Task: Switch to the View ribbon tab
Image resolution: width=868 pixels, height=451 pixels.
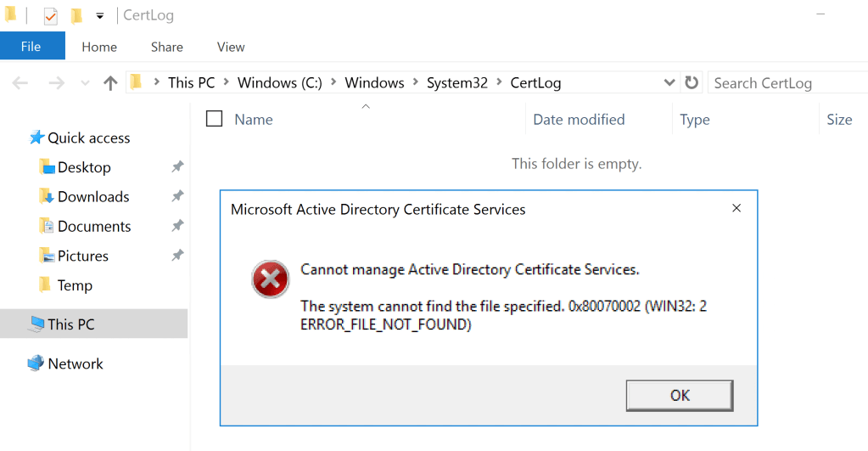Action: click(x=231, y=47)
